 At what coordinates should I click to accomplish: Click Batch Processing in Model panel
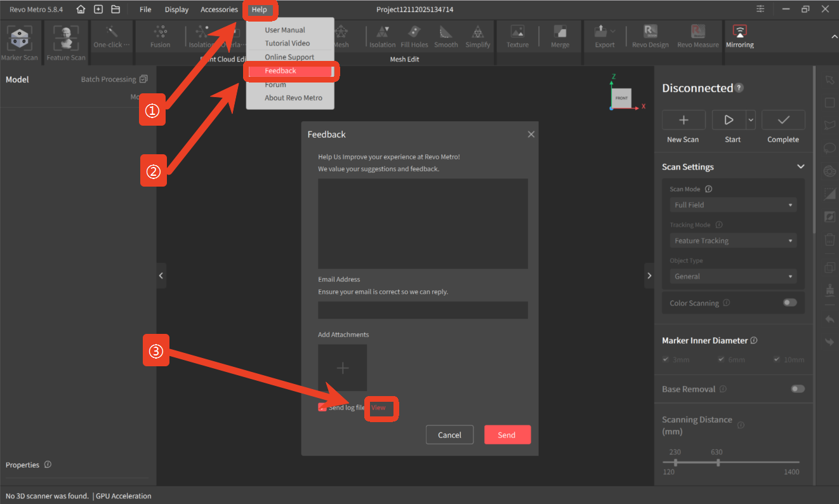(114, 79)
